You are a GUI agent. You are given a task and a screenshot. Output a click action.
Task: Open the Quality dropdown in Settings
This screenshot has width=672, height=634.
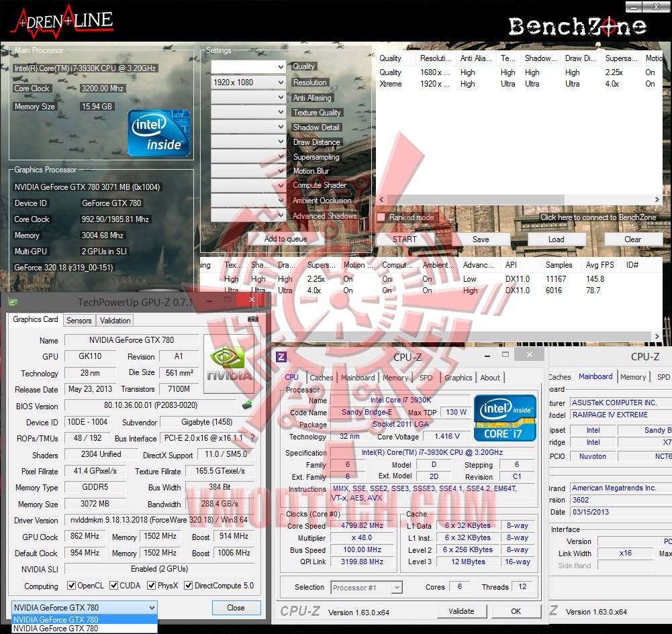pyautogui.click(x=248, y=66)
